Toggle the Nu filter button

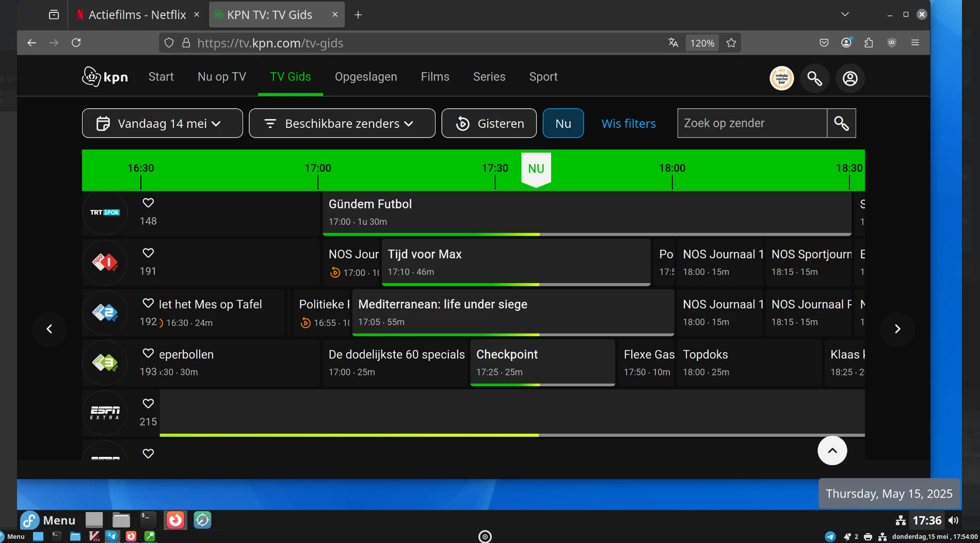tap(563, 123)
